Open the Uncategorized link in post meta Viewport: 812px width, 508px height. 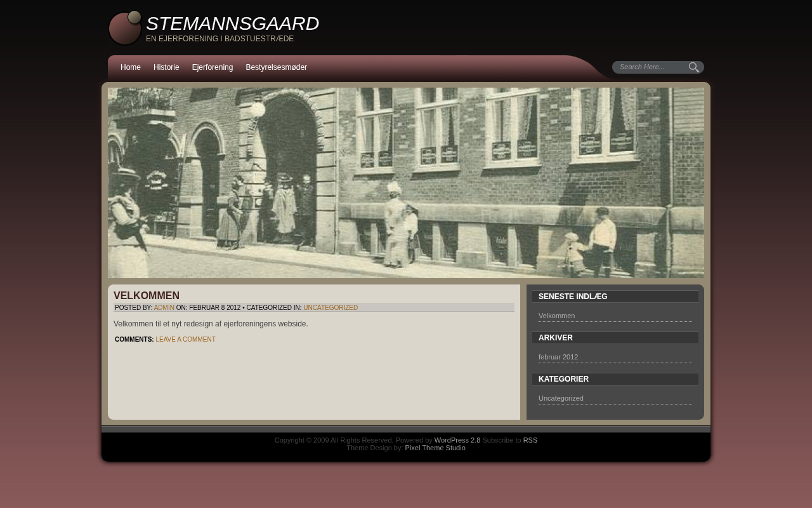click(331, 307)
